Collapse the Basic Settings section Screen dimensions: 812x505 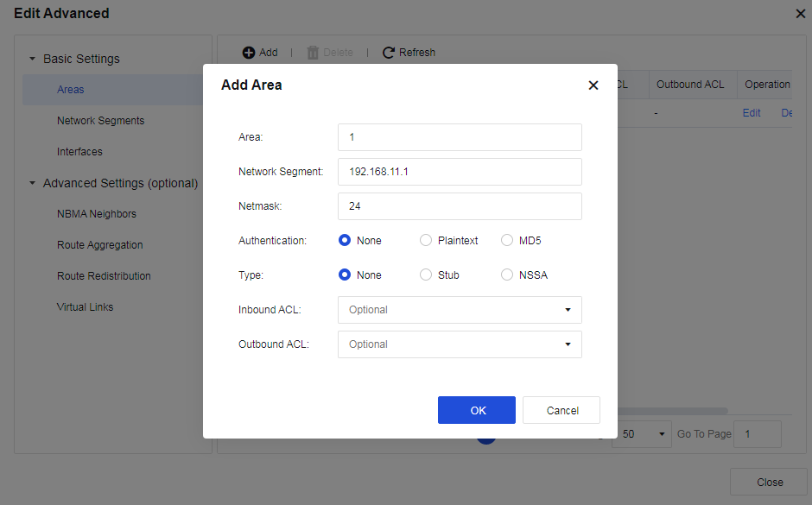tap(33, 60)
